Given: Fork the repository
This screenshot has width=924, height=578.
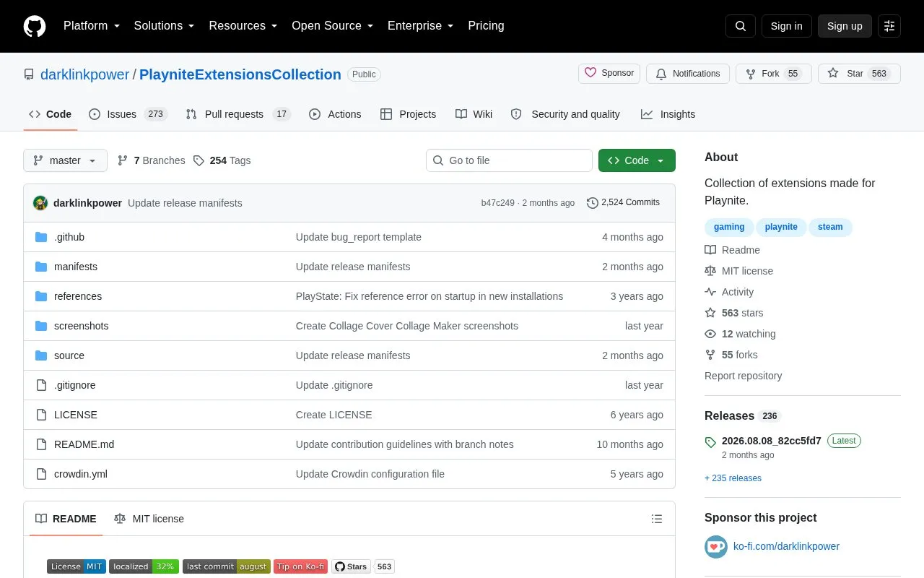Looking at the screenshot, I should (774, 74).
